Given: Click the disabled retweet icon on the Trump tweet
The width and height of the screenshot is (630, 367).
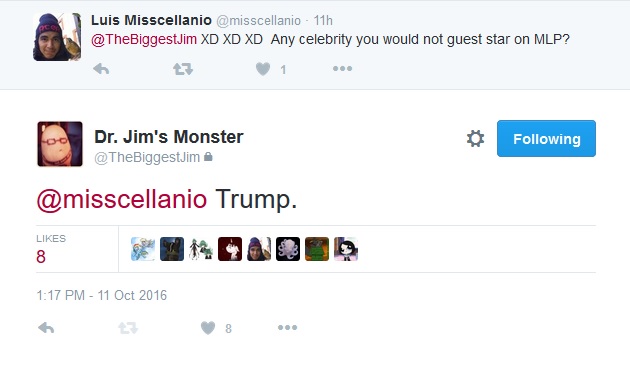Looking at the screenshot, I should (128, 328).
